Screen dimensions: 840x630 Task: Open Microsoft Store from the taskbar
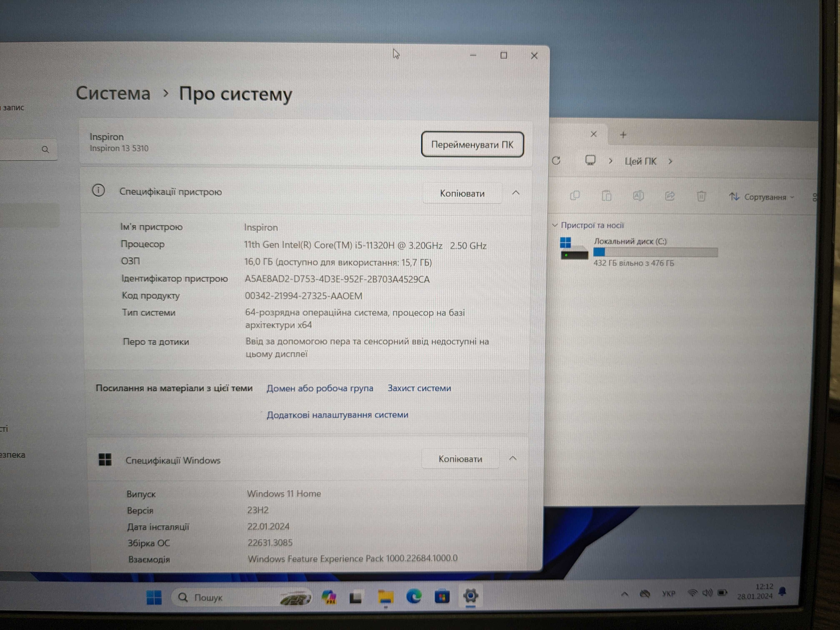[442, 596]
